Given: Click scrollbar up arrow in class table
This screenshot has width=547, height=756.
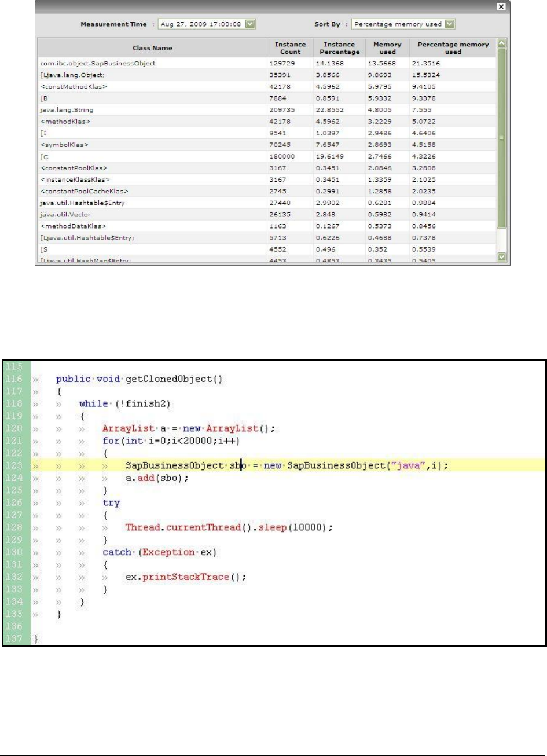Looking at the screenshot, I should point(501,43).
